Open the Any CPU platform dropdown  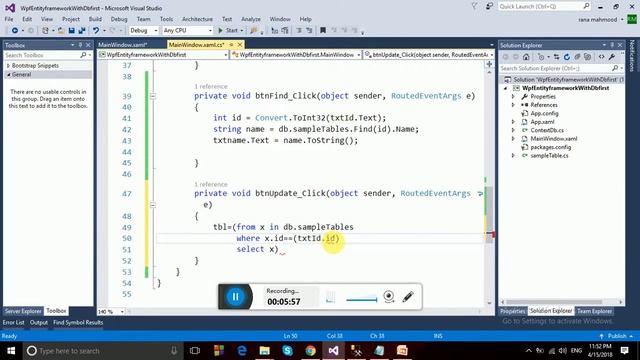pos(187,31)
